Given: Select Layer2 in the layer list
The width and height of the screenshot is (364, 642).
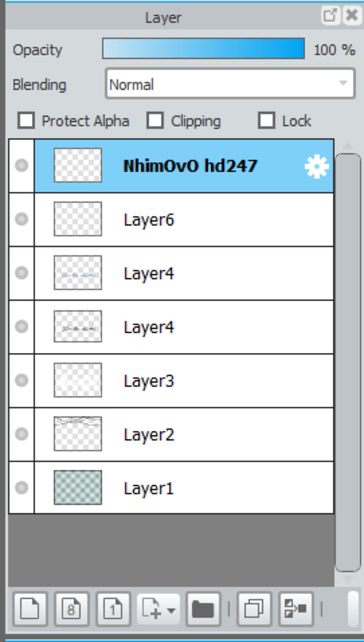Looking at the screenshot, I should point(184,434).
